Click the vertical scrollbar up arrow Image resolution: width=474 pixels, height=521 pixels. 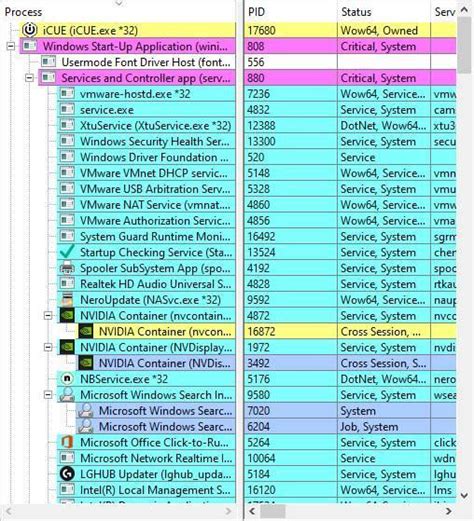click(464, 10)
